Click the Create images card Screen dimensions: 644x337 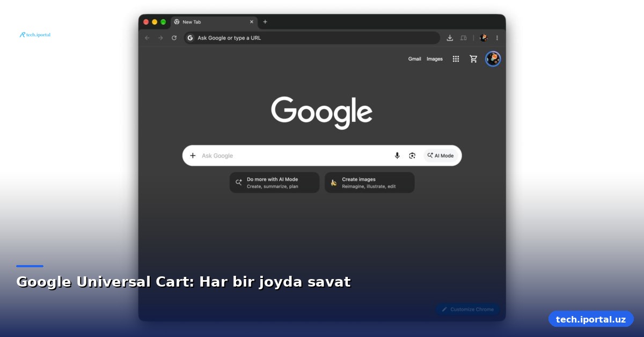click(370, 182)
